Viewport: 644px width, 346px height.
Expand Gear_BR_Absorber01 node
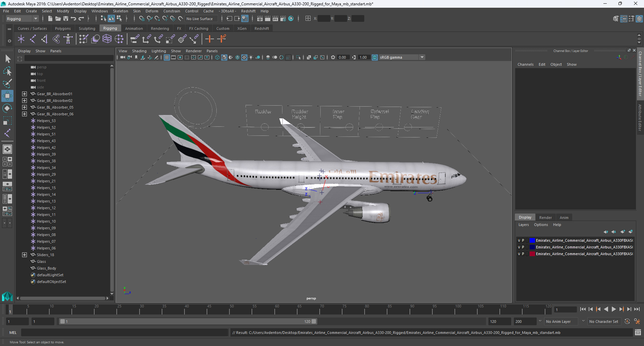click(24, 94)
